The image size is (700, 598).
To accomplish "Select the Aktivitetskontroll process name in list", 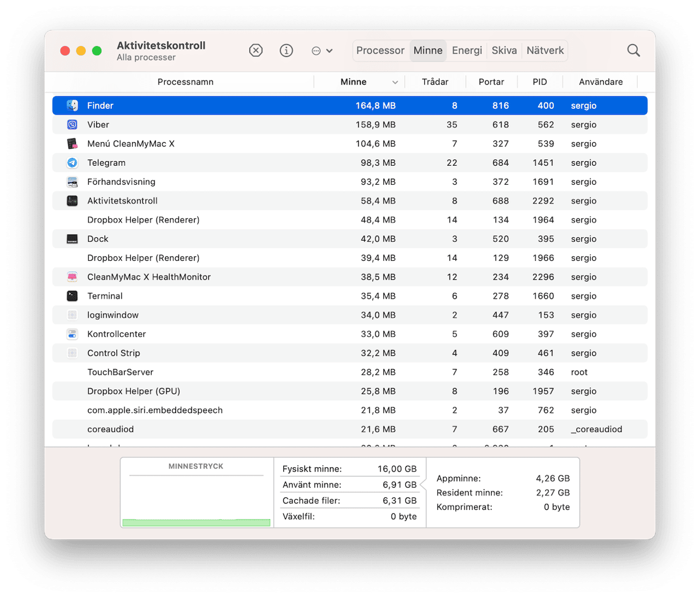I will coord(122,200).
